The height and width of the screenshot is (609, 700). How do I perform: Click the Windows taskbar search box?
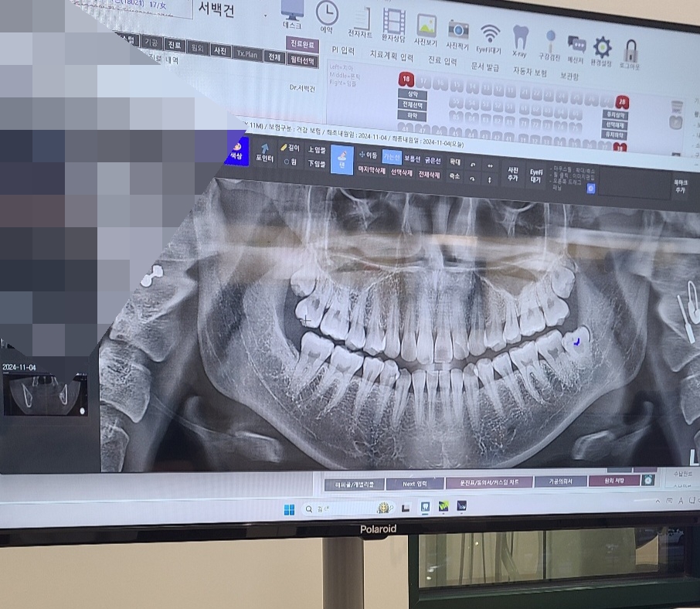348,508
